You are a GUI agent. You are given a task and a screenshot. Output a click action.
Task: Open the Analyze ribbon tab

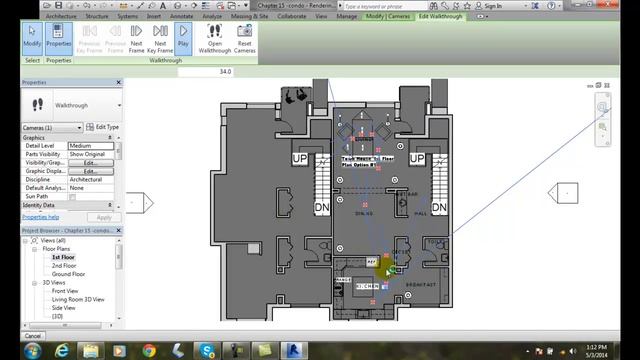(212, 16)
